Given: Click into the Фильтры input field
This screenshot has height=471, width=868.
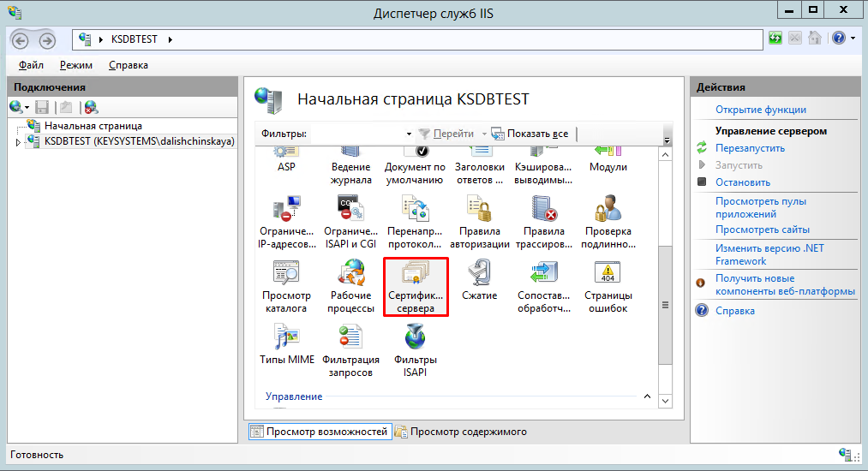Looking at the screenshot, I should click(356, 134).
